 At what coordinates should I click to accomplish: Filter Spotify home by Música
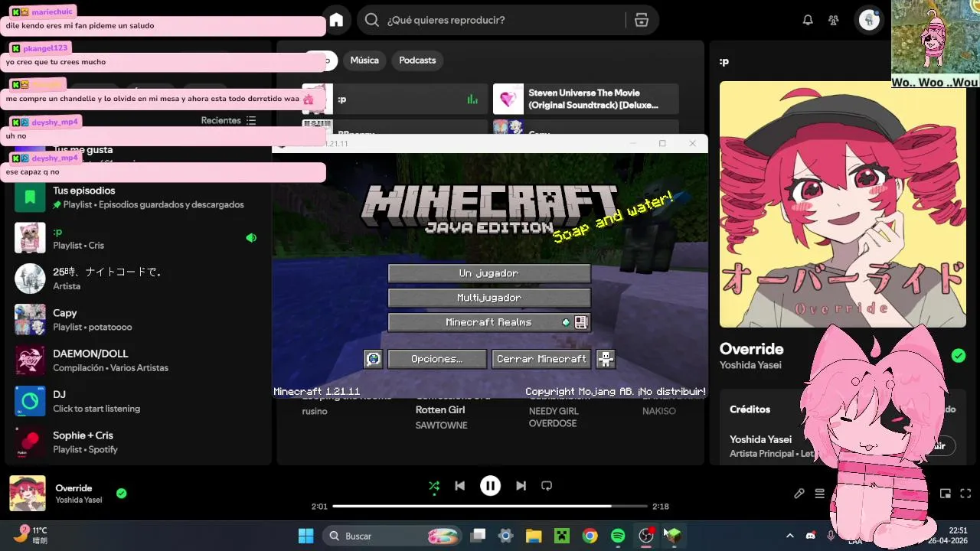(x=364, y=60)
